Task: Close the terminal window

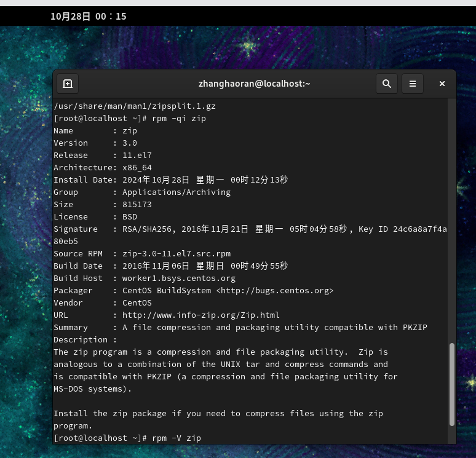Action: click(x=442, y=84)
